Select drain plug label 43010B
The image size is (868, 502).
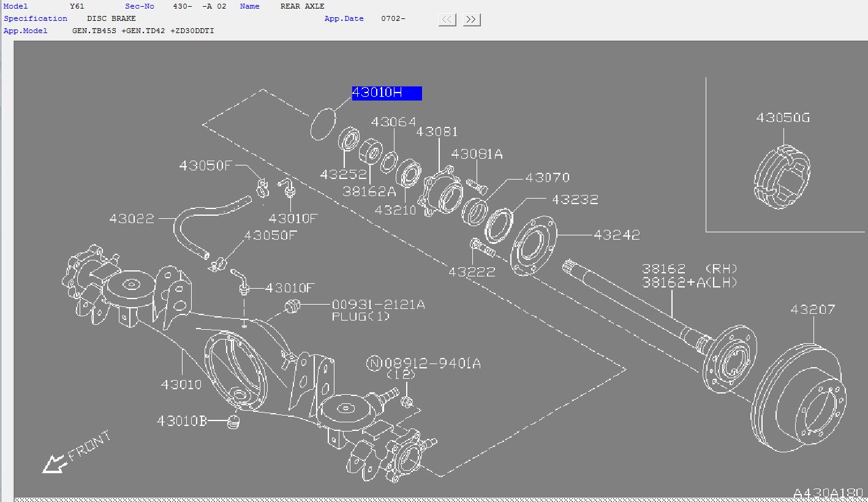coord(183,421)
